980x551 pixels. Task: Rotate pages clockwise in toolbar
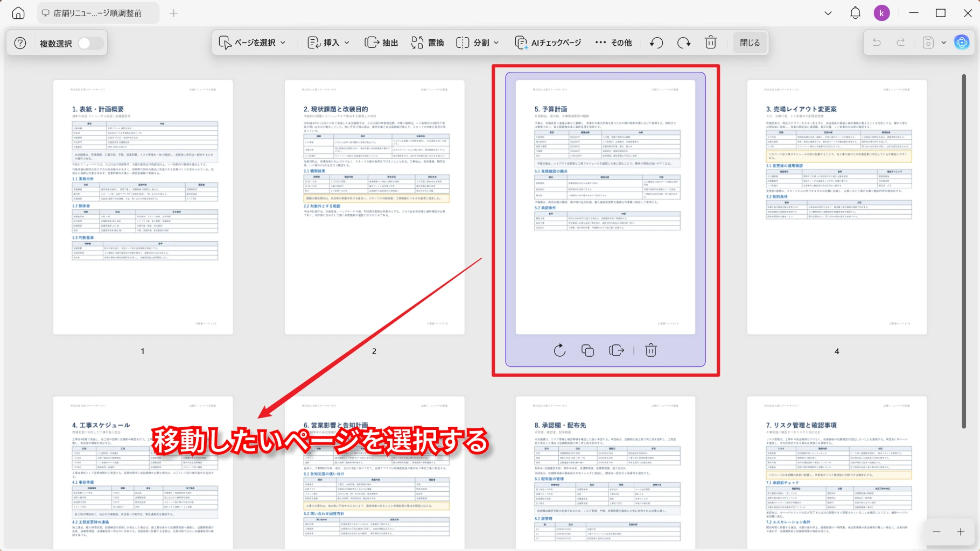pyautogui.click(x=684, y=43)
